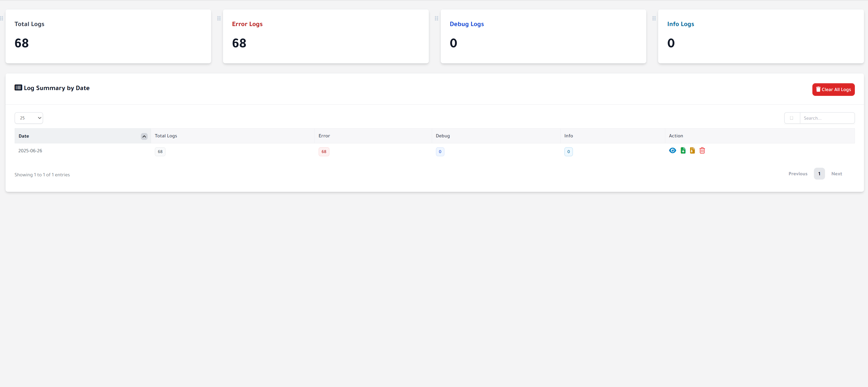Go to the Next page

coord(836,174)
